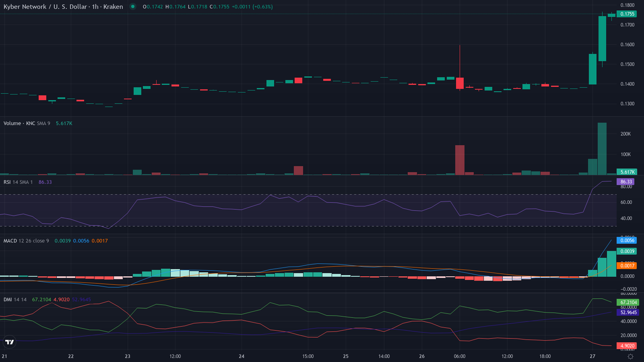
Task: Select the RSI 14 SMA 1 legend
Action: (24, 182)
